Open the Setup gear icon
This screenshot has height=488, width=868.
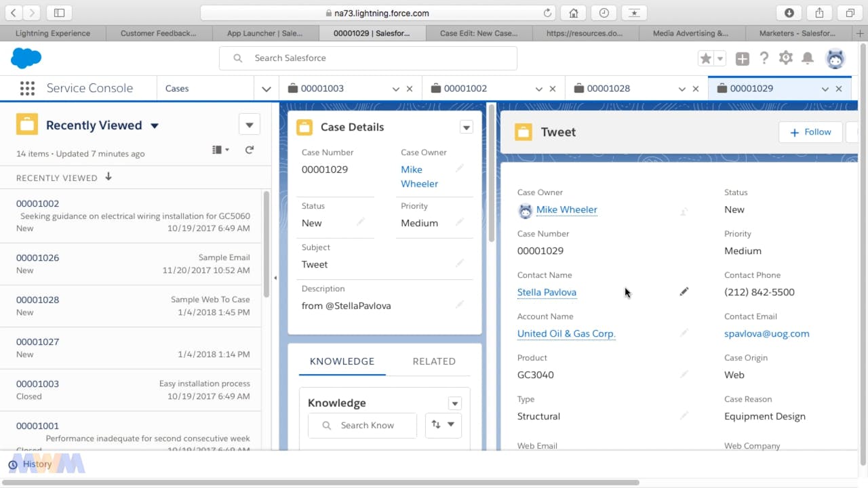[786, 58]
